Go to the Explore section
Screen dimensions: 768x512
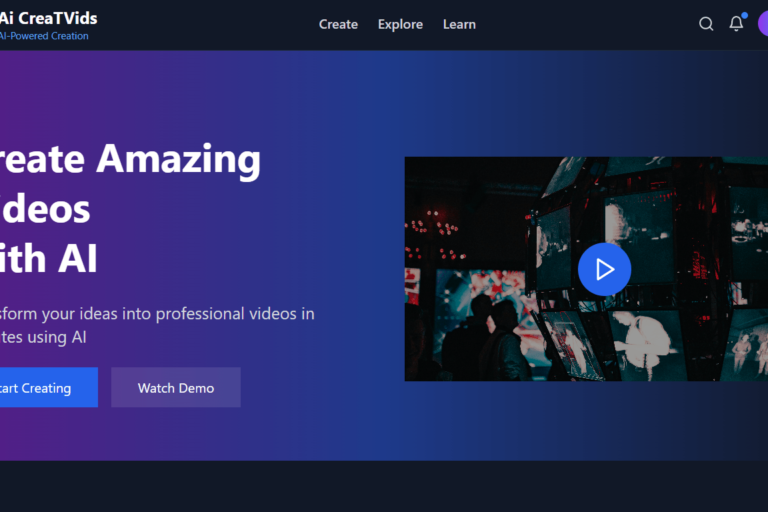(400, 24)
